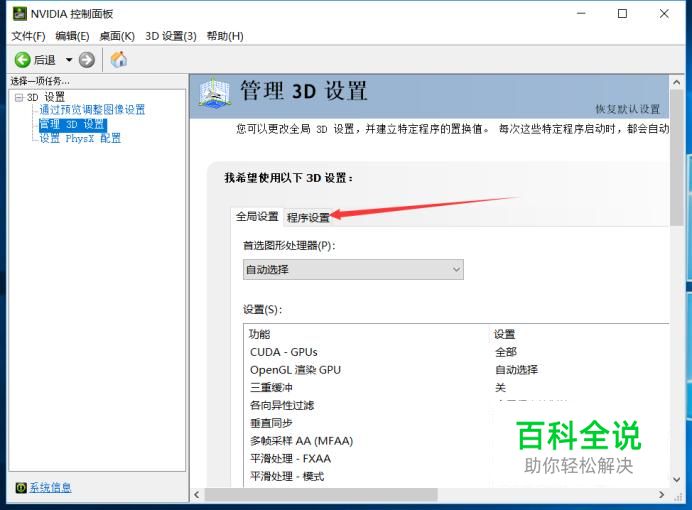Select the 三重缓冲 row
This screenshot has height=510, width=692.
(x=457, y=387)
